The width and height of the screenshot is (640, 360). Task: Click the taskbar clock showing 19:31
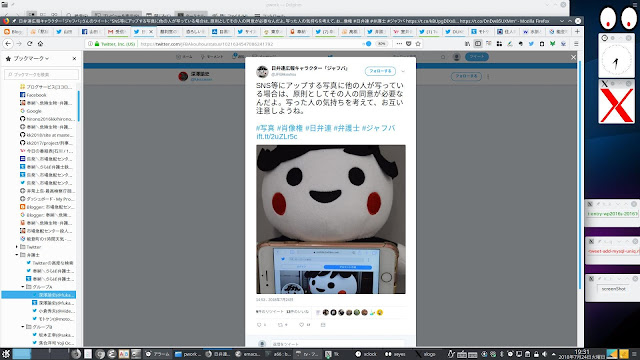[581, 354]
